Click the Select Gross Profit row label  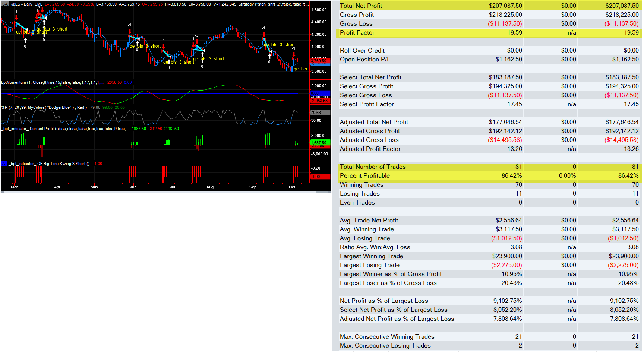tap(366, 86)
